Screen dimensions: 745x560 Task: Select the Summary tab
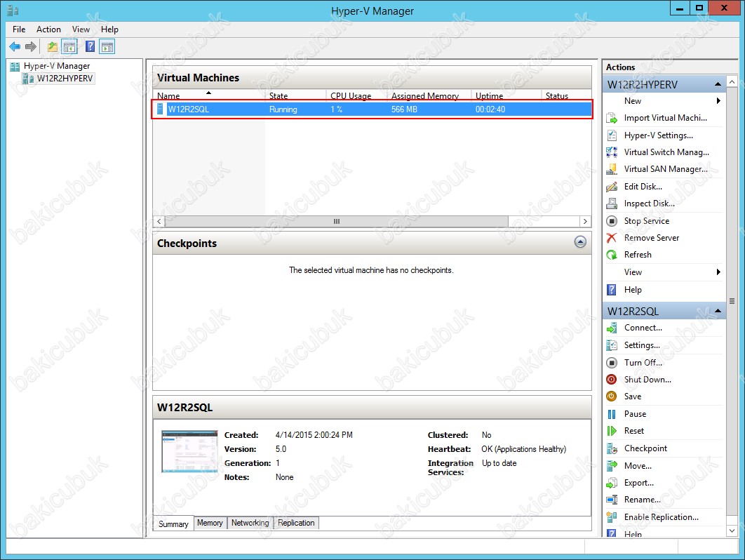[x=173, y=524]
